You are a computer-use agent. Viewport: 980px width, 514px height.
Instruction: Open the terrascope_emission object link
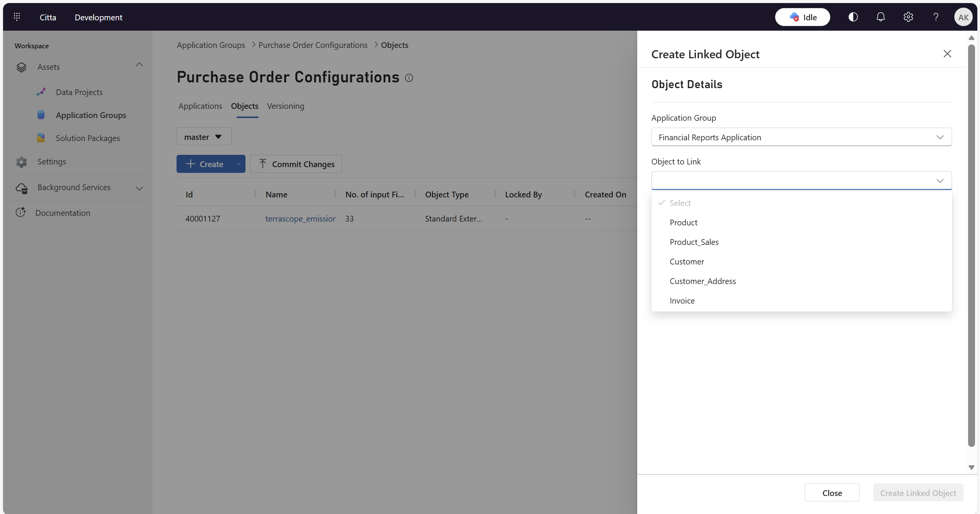tap(300, 218)
